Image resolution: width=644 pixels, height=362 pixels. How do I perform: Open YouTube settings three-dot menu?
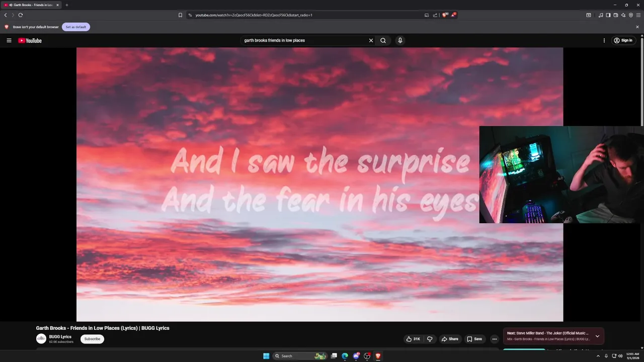point(604,40)
